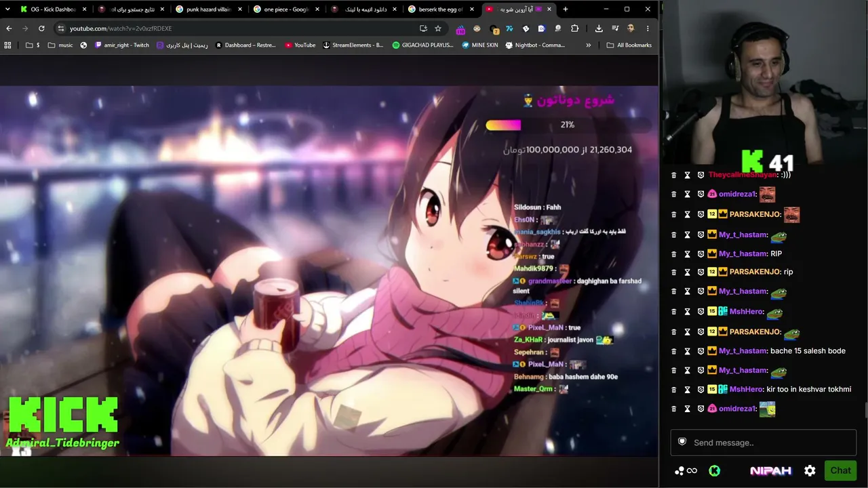Click the anime video player area

tap(329, 270)
